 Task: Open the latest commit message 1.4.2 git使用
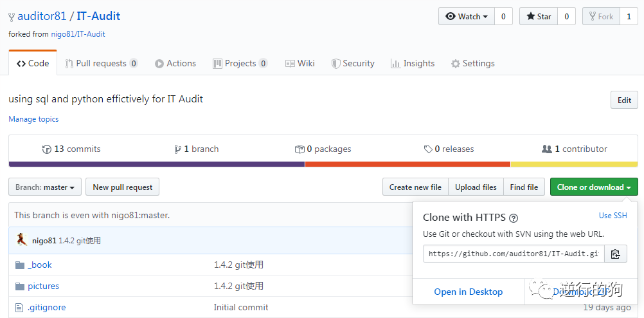coord(80,240)
